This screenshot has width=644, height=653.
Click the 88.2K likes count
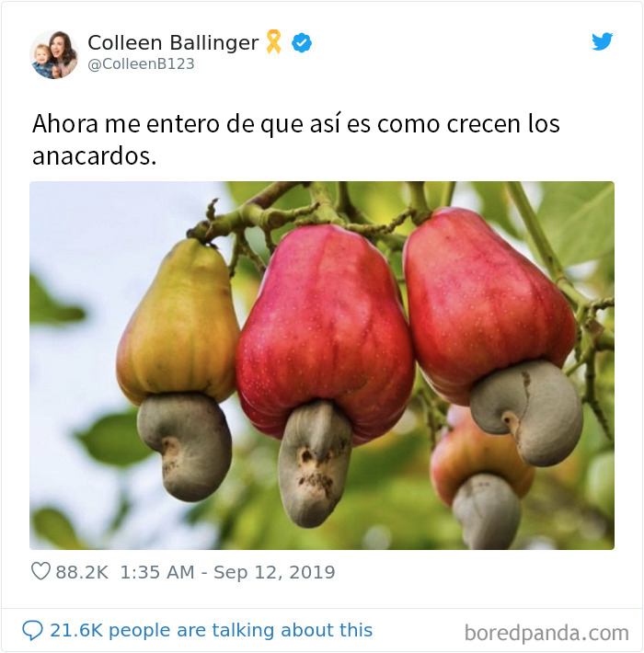tap(82, 572)
